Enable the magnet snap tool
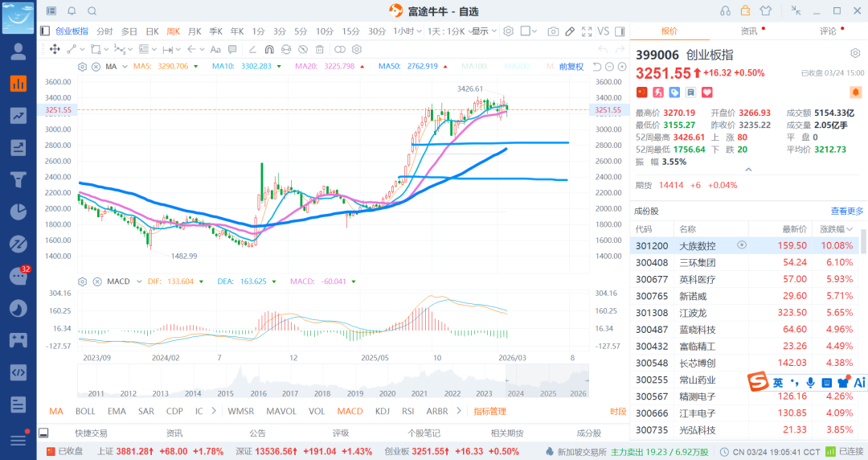The height and width of the screenshot is (460, 868). (269, 49)
